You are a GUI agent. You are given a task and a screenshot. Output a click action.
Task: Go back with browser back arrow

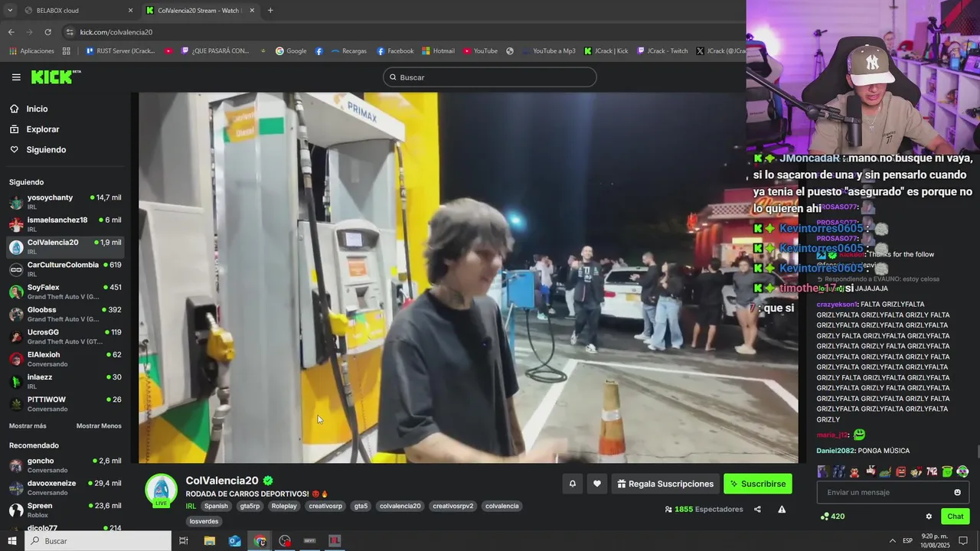pos(11,32)
